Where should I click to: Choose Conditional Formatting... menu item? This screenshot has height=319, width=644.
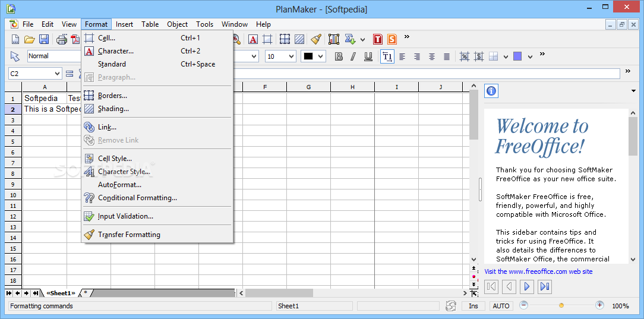click(157, 198)
